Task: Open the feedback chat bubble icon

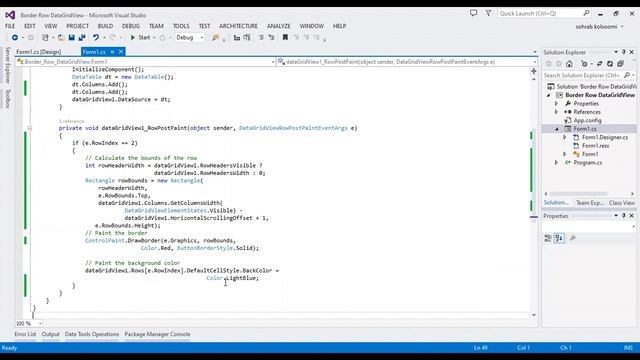Action: tap(473, 13)
